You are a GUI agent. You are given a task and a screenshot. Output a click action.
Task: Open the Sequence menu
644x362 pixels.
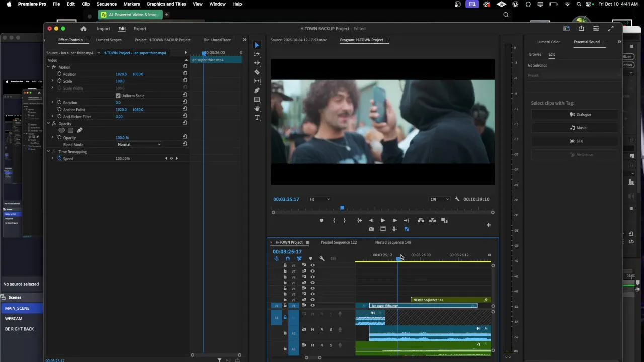106,4
